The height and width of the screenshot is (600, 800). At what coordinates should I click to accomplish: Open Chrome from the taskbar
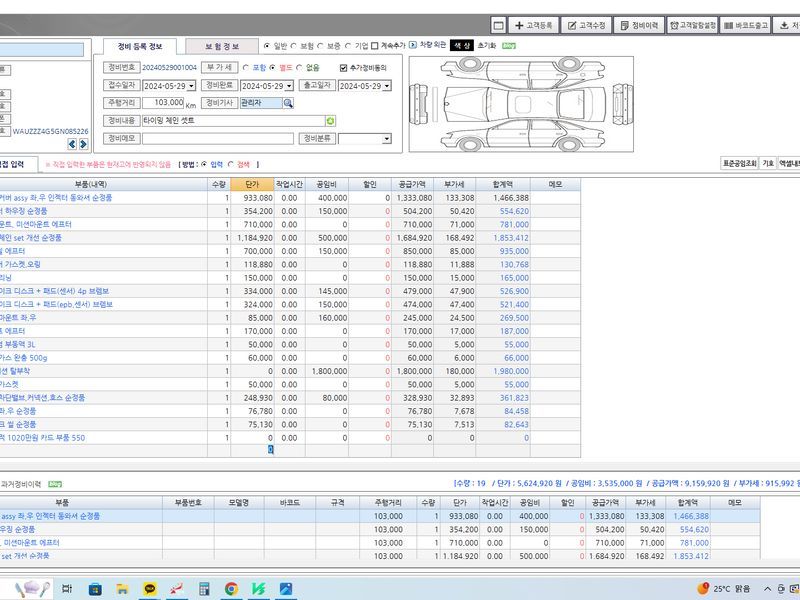point(231,589)
